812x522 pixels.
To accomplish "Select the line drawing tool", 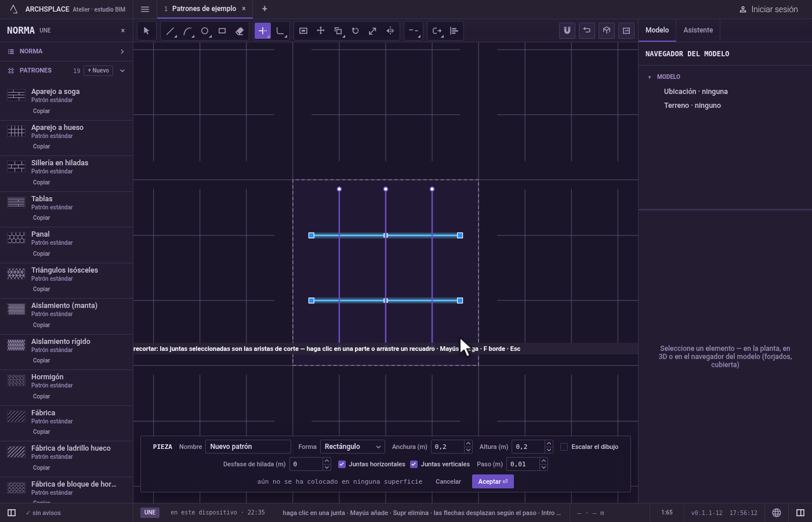I will coord(170,31).
